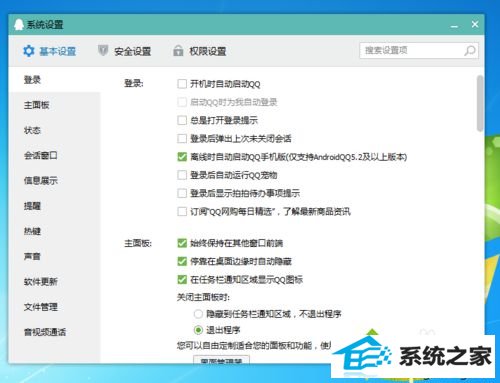Focus the 搜索设置项 search field

[419, 51]
